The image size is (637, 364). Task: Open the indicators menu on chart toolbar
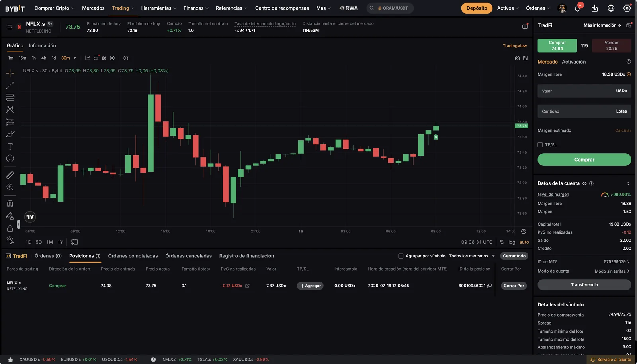pos(88,58)
